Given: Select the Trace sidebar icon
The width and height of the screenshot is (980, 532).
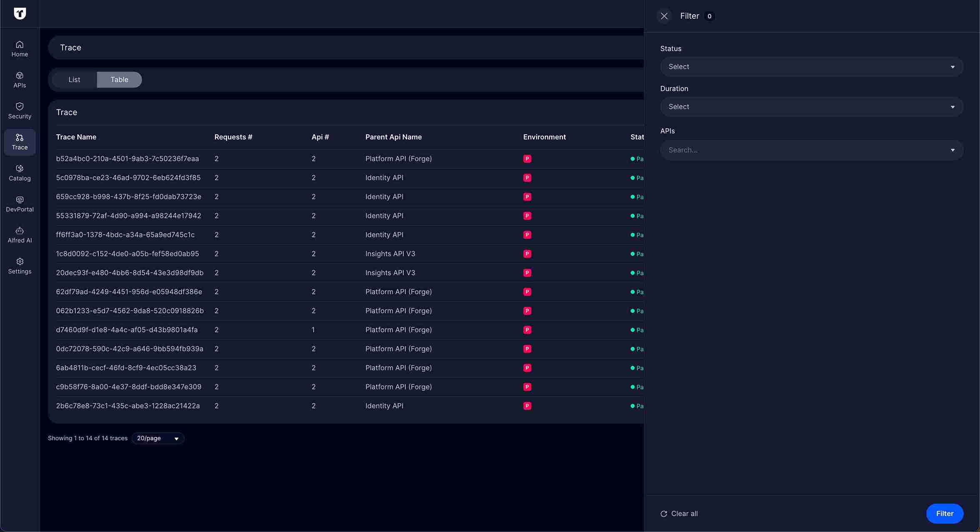Looking at the screenshot, I should 20,142.
